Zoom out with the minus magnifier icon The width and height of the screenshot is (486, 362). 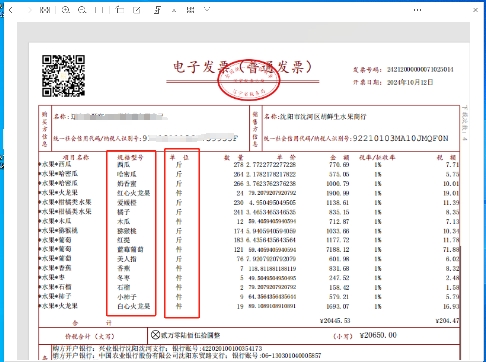point(82,10)
